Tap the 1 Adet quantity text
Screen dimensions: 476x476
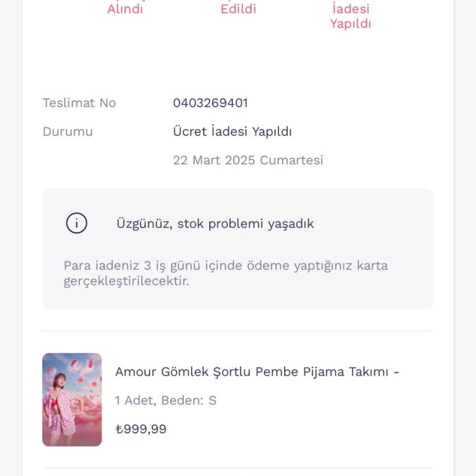coord(134,400)
